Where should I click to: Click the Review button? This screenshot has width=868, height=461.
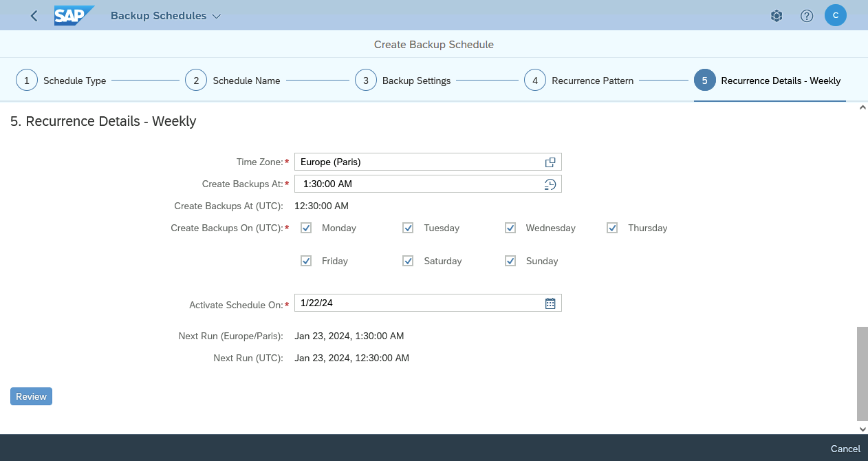(30, 396)
